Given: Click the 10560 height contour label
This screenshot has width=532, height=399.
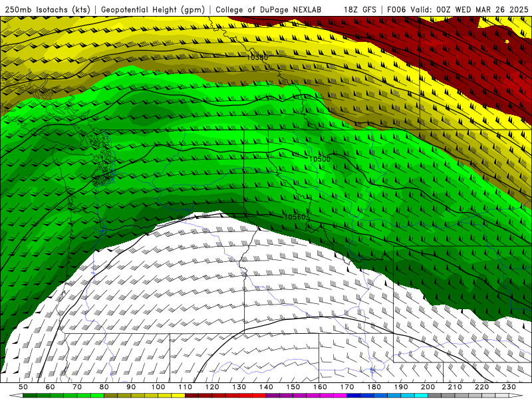Looking at the screenshot, I should pos(295,217).
